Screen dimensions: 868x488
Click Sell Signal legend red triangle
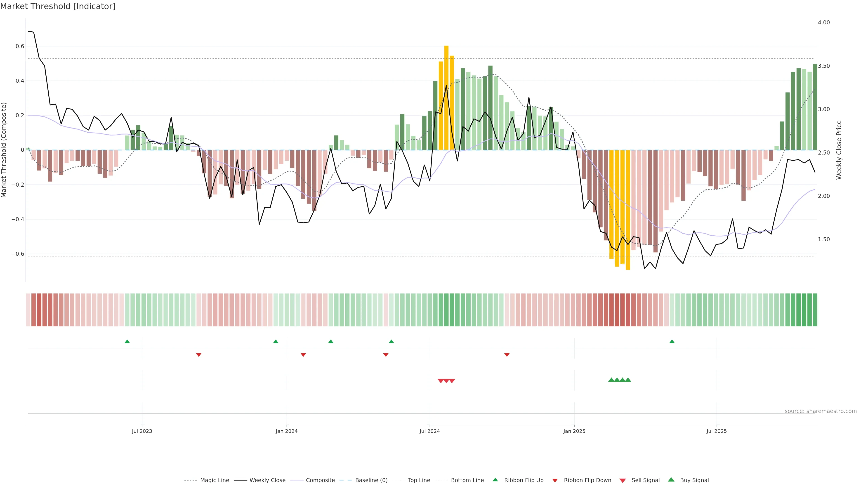[x=622, y=480]
